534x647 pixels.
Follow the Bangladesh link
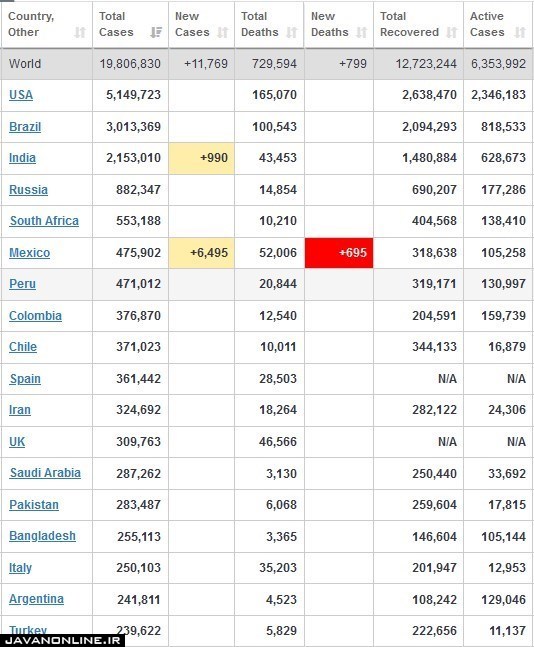pos(42,536)
